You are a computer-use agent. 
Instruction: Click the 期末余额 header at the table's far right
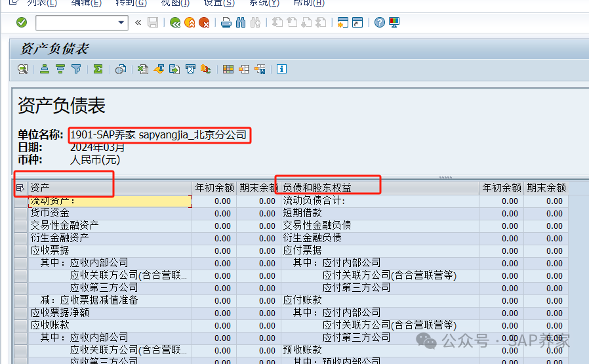(546, 188)
